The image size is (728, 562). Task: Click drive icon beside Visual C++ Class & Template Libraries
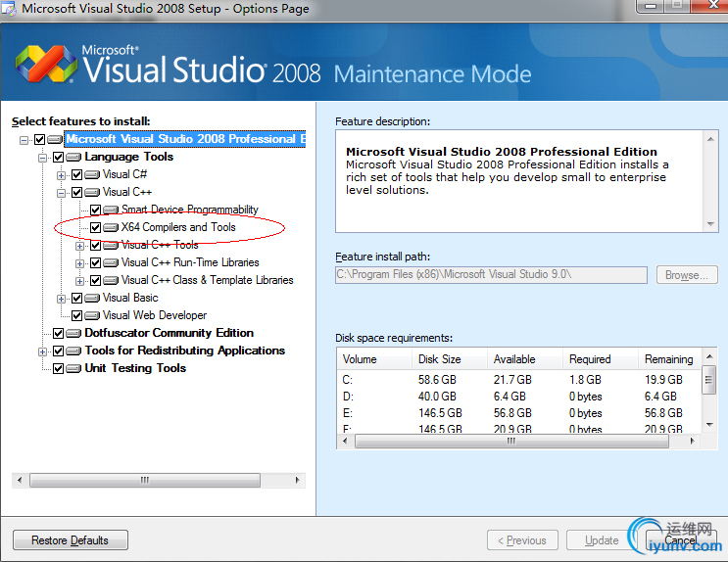coord(111,280)
